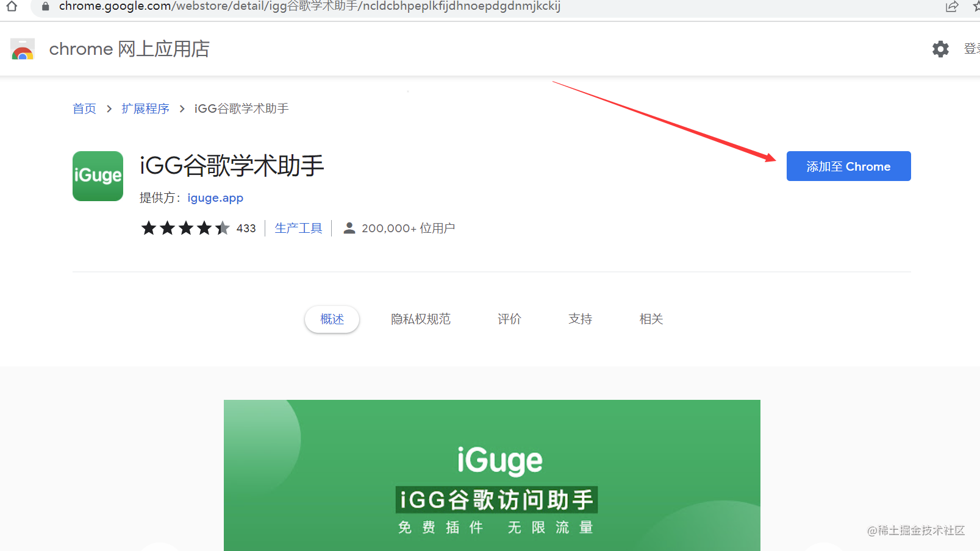
Task: Select the 概述 tab
Action: pos(332,319)
